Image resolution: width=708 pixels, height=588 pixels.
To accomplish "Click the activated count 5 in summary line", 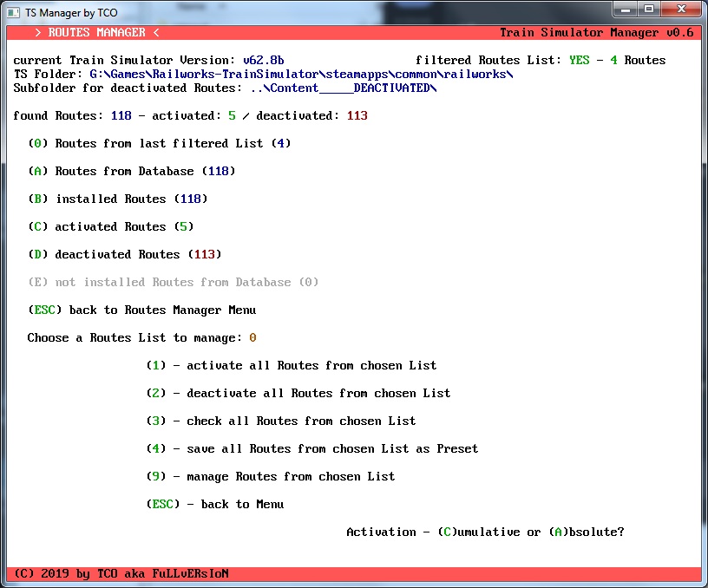I will pos(232,116).
